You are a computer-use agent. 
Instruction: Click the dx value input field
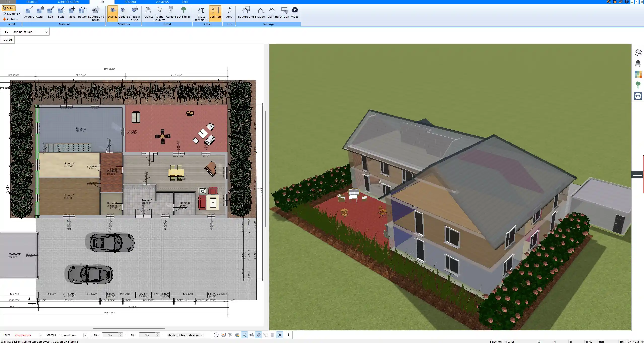tap(110, 335)
